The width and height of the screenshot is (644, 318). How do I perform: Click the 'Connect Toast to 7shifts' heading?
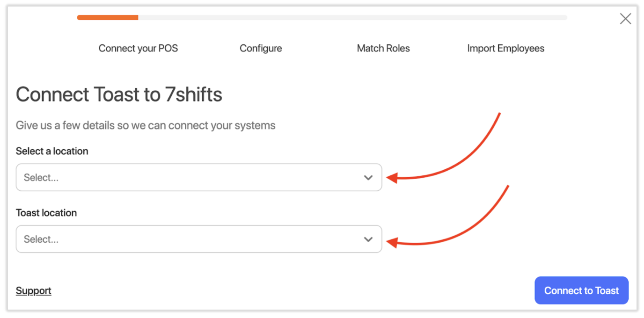click(x=119, y=94)
